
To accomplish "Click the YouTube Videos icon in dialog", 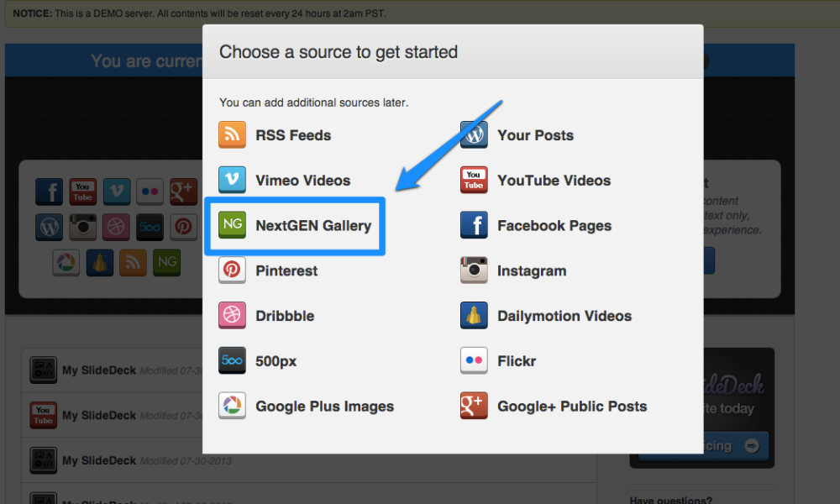I will point(474,180).
